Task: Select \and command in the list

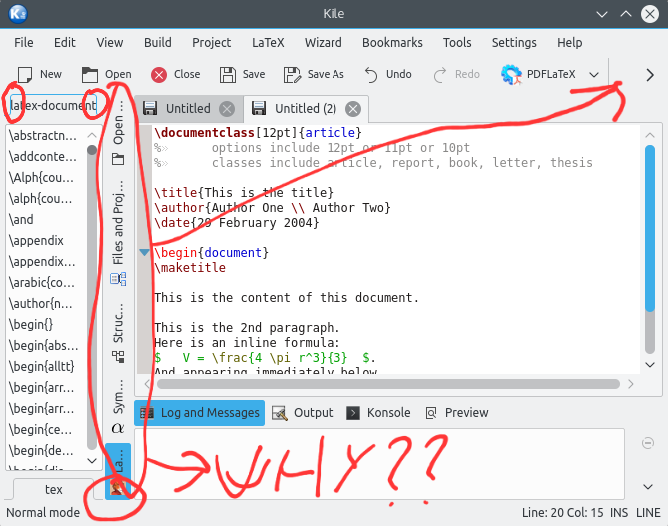Action: 21,219
